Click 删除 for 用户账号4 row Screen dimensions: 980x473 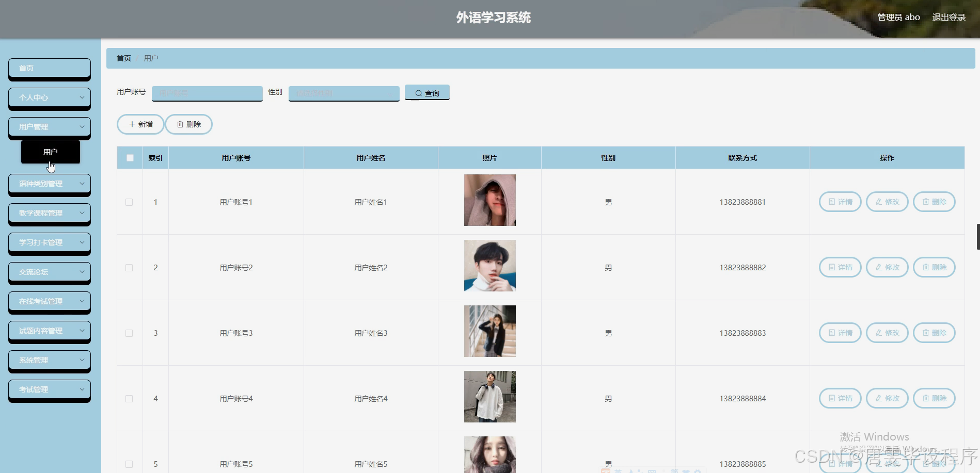tap(934, 398)
